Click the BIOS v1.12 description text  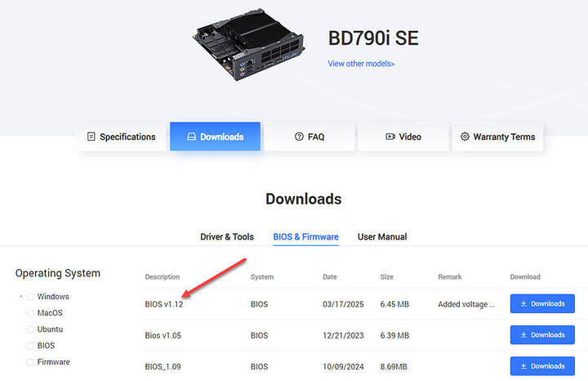[x=164, y=304]
